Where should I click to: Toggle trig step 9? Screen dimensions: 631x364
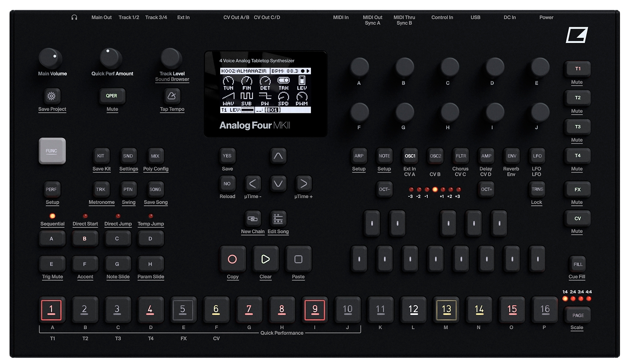(x=314, y=310)
